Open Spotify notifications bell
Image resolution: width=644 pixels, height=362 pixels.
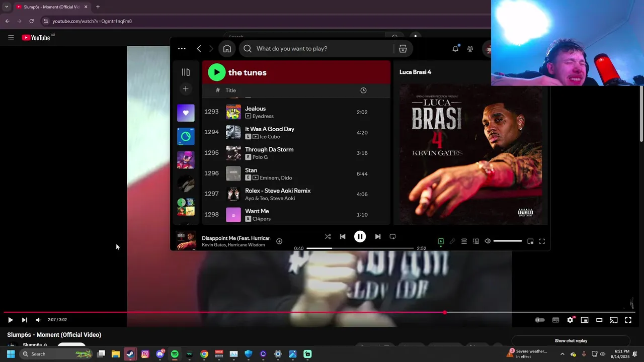point(455,49)
